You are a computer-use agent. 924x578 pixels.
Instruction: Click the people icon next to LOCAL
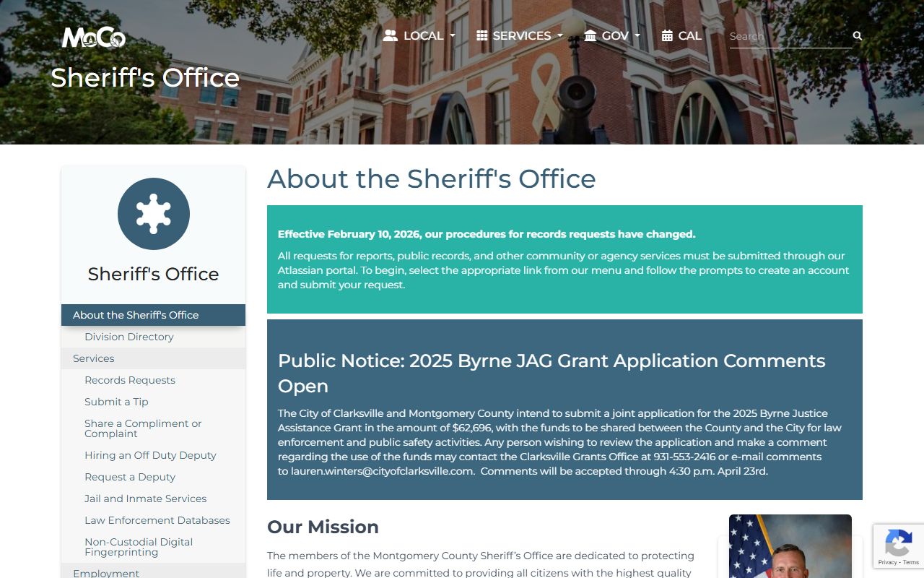click(390, 35)
